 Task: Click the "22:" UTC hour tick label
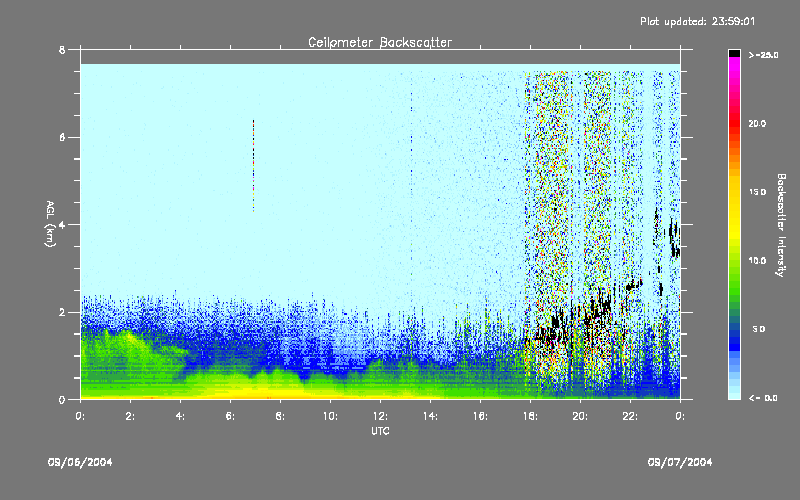tap(630, 416)
